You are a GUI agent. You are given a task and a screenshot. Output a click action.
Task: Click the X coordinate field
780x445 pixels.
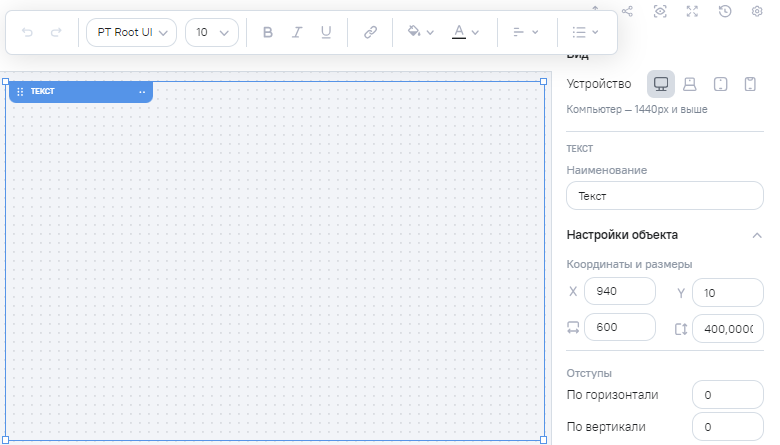(620, 291)
